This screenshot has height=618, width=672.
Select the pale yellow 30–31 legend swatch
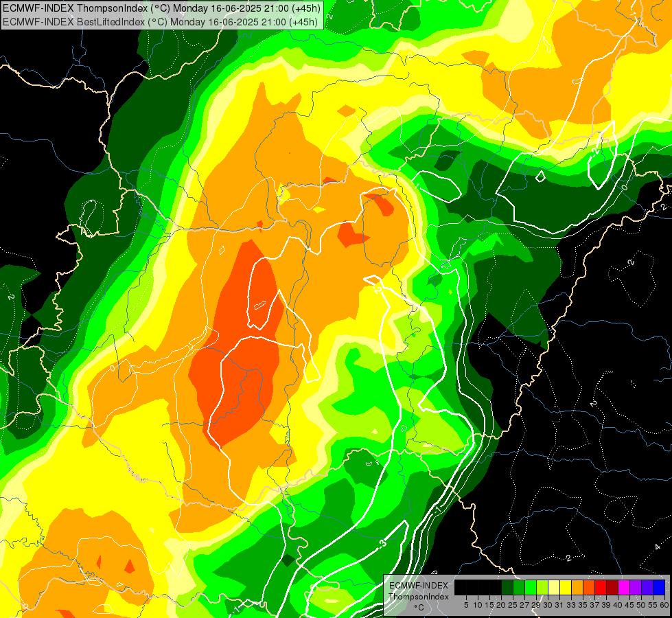coord(554,587)
